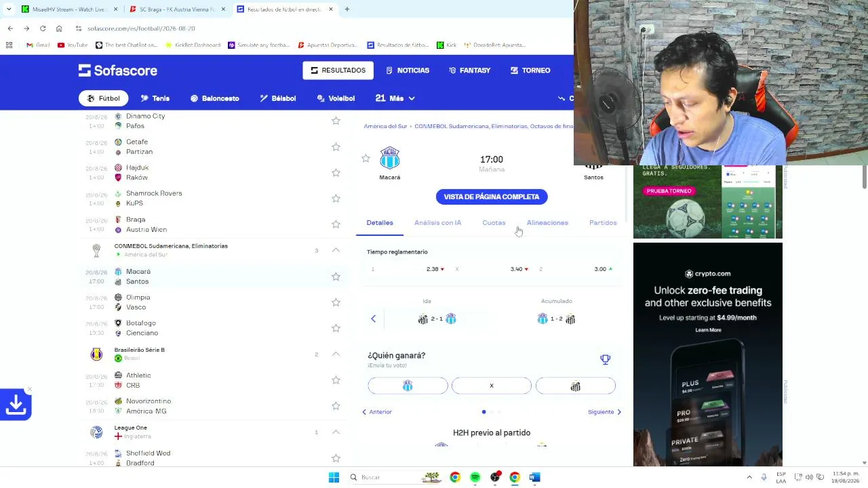The image size is (868, 488).
Task: Open the Windows Start menu
Action: (x=334, y=477)
